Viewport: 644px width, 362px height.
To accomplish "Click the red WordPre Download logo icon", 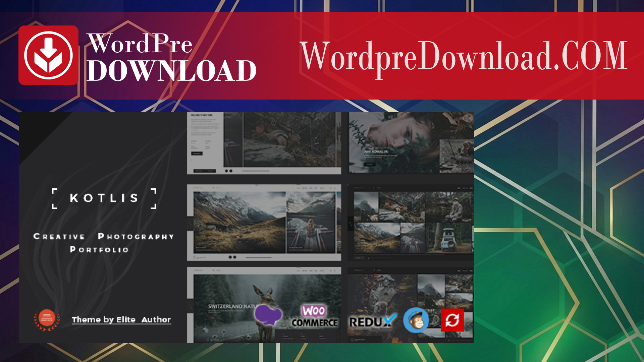I will (48, 55).
